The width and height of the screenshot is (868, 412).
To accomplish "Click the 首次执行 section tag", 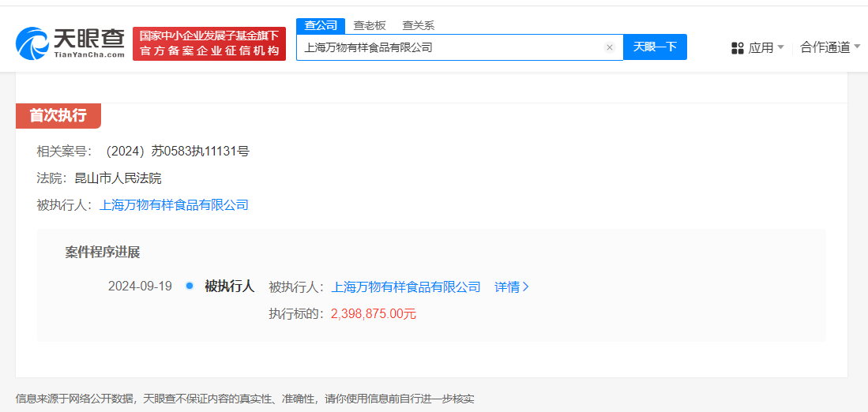I will click(58, 115).
